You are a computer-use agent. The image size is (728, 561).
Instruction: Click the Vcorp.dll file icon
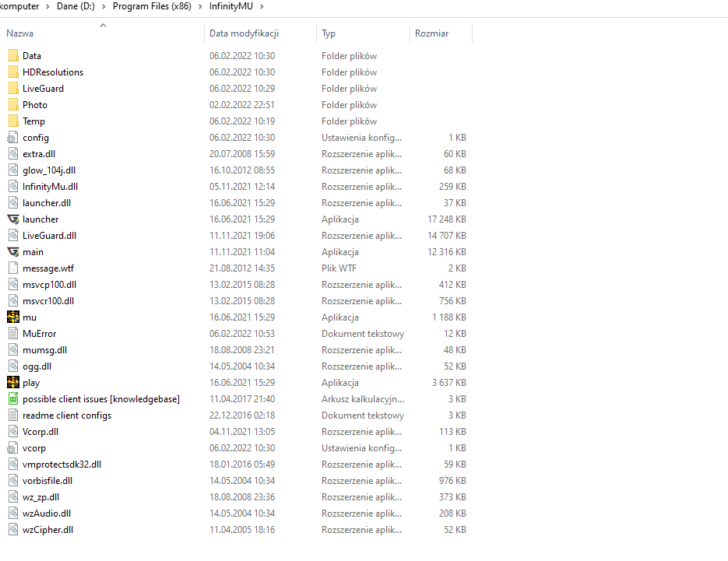coord(13,432)
